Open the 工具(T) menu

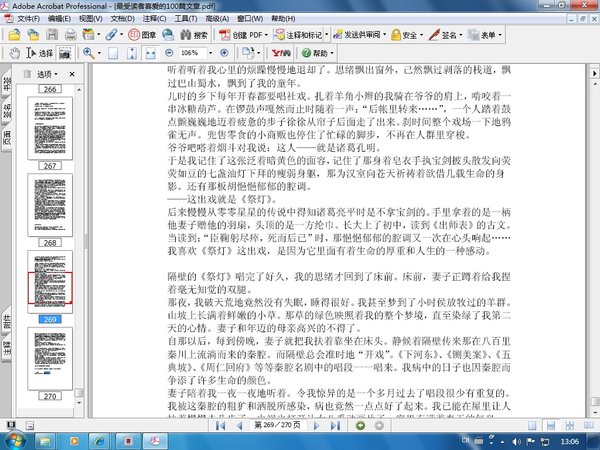tap(186, 19)
